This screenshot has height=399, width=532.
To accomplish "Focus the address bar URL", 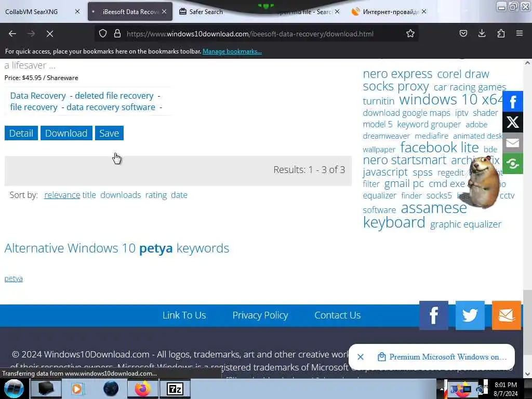I will click(x=250, y=34).
